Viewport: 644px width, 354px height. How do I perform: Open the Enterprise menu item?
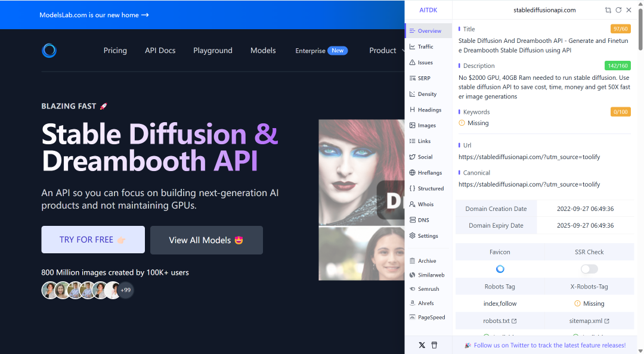pyautogui.click(x=321, y=51)
